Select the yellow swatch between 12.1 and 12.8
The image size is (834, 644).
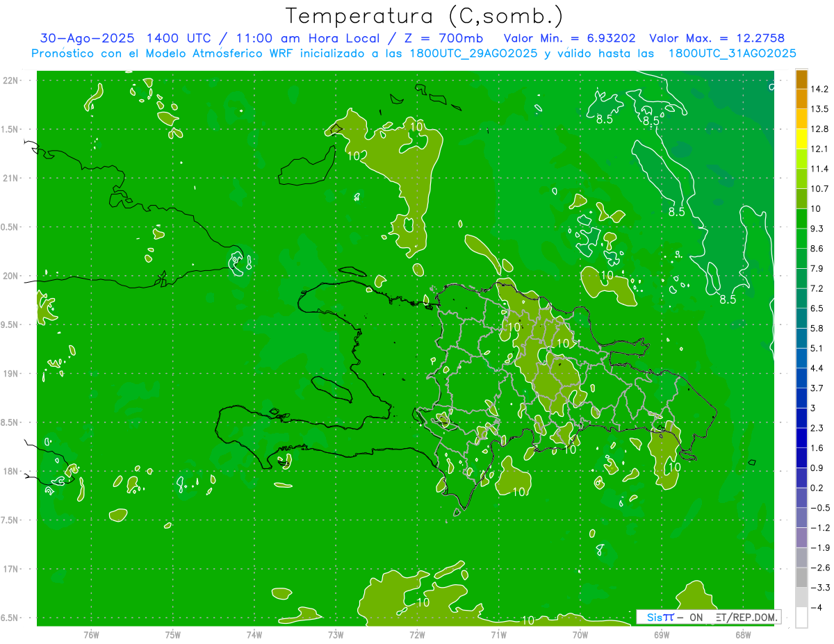point(801,139)
